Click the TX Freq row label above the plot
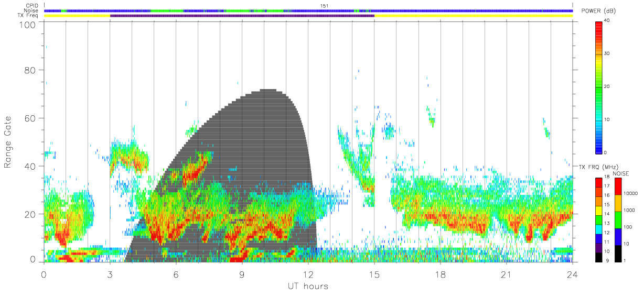644x297 pixels. (28, 16)
